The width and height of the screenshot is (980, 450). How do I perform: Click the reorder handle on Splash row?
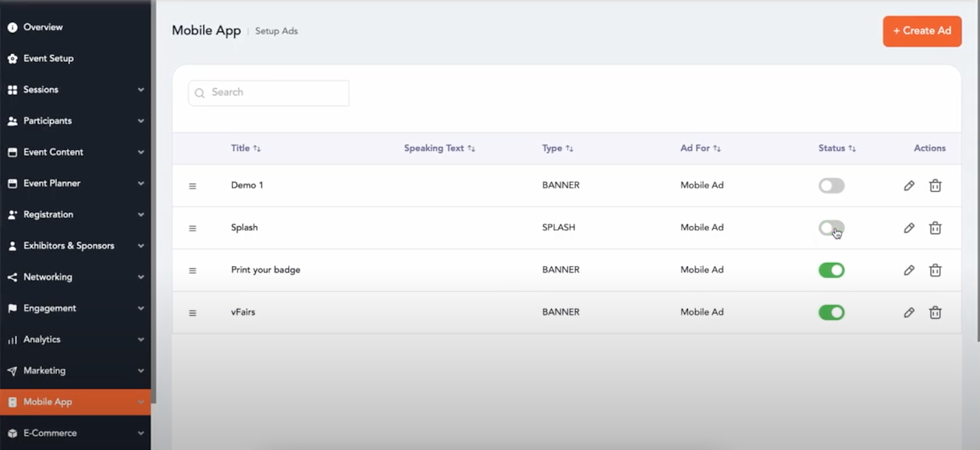click(192, 228)
